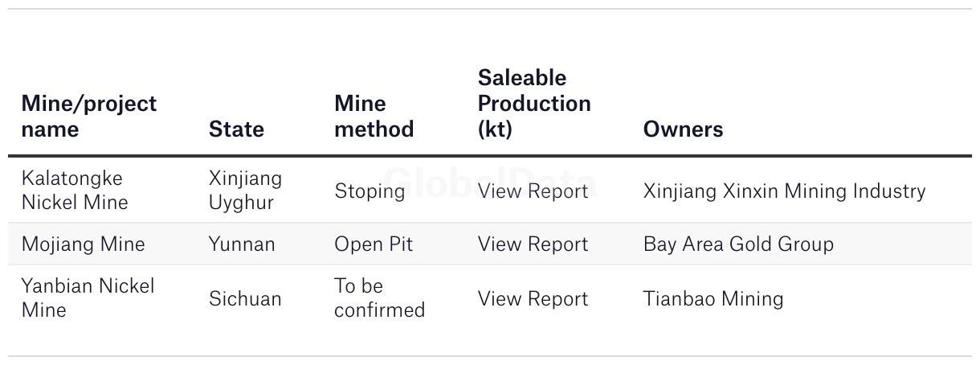Open View Report link for Kalatongke Nickel Mine

(x=533, y=191)
